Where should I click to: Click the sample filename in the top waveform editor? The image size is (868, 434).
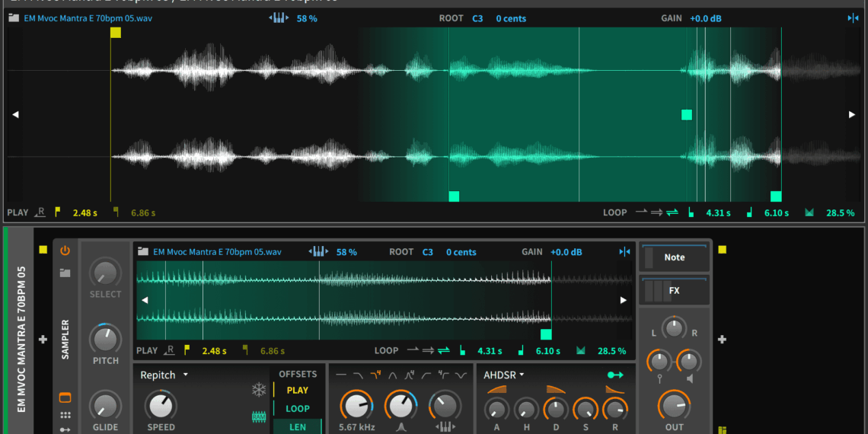click(88, 18)
